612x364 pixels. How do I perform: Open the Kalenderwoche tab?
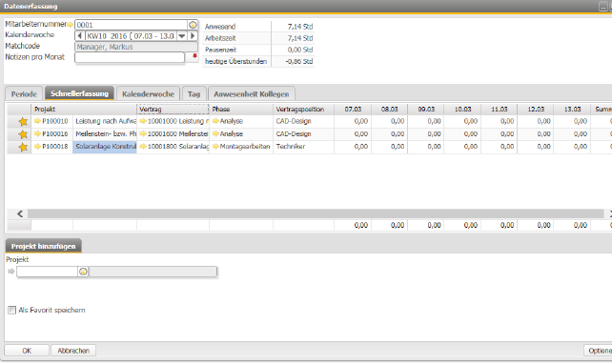148,94
